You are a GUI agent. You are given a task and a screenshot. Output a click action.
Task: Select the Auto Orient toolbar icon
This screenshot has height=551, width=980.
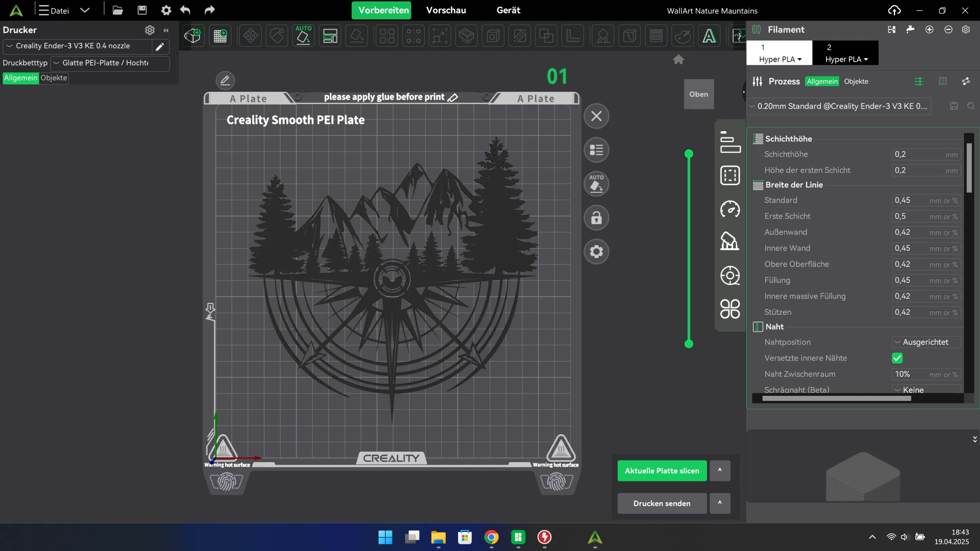pyautogui.click(x=303, y=36)
